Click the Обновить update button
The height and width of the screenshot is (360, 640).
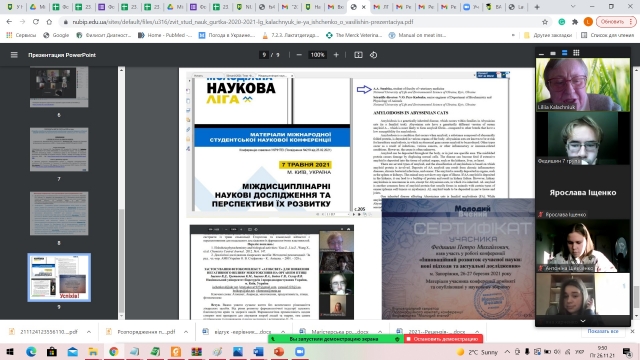click(615, 22)
